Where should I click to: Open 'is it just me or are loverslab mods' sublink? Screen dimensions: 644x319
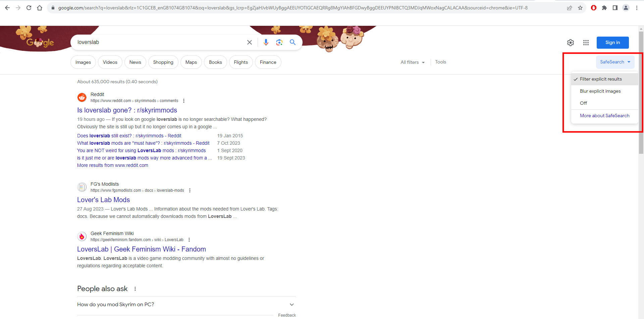(145, 158)
